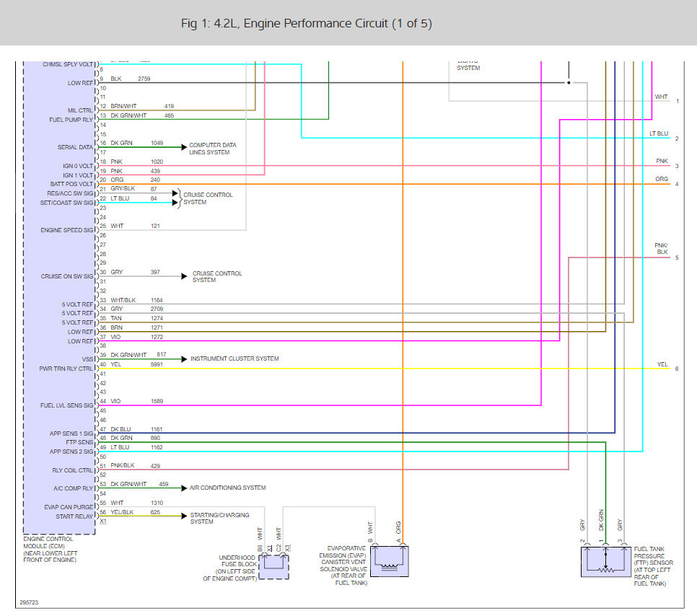Click the UNDERHOOD FUSE BLOCK caption

230,568
